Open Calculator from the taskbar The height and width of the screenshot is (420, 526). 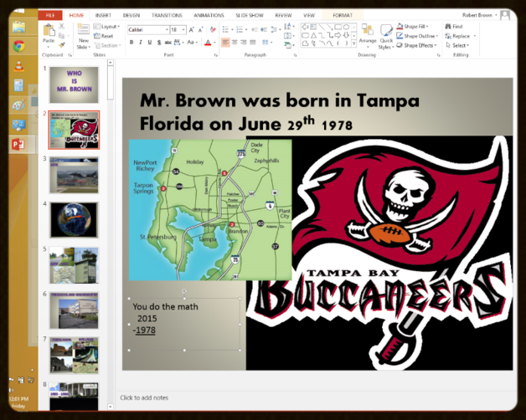[x=18, y=85]
